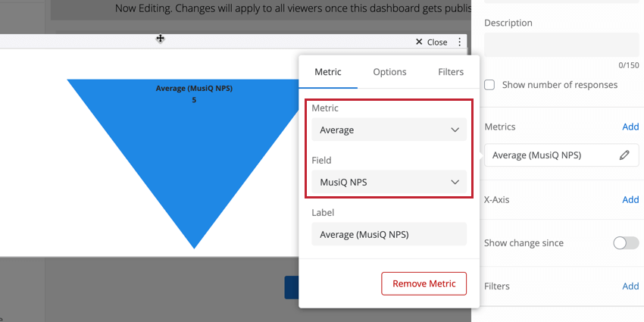Click the Description text box
The height and width of the screenshot is (322, 644).
(561, 44)
